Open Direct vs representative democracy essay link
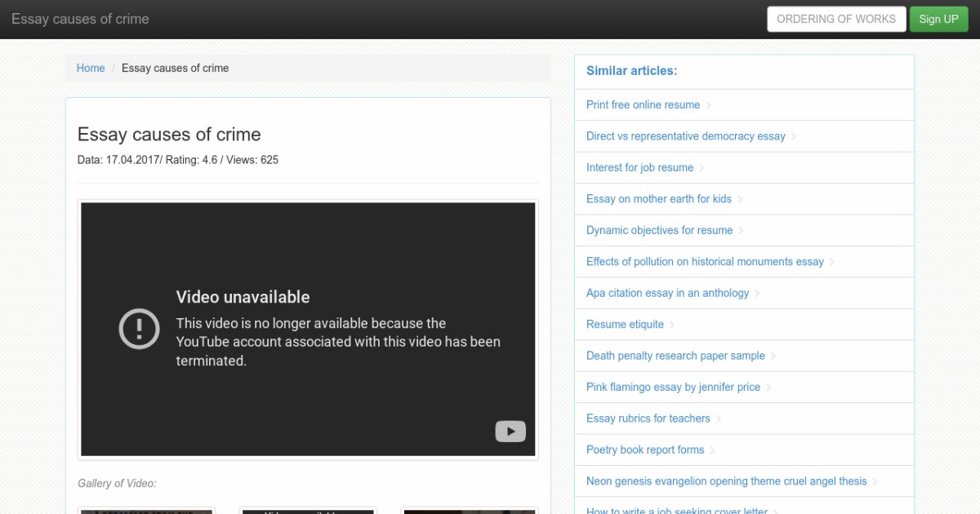 click(685, 136)
